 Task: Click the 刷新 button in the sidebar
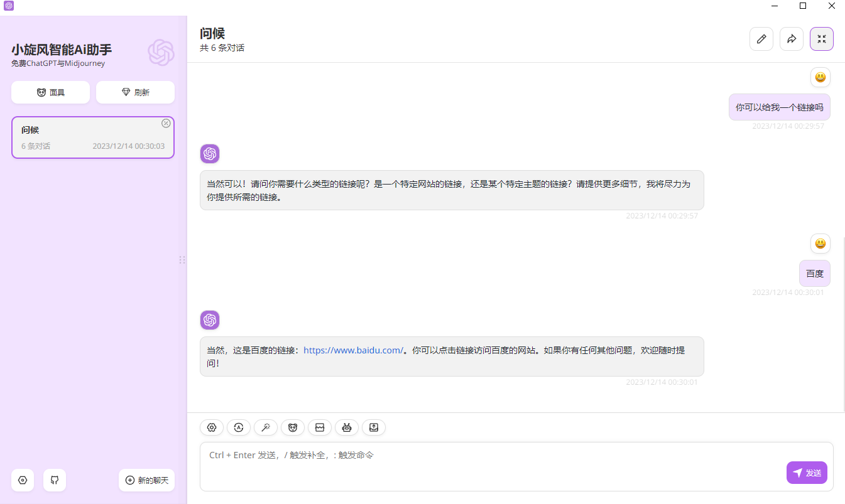(135, 92)
